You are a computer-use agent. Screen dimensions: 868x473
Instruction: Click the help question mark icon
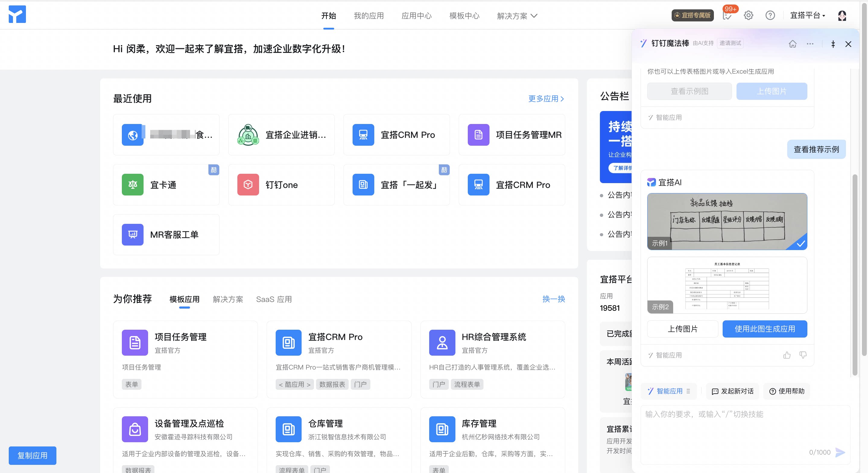click(770, 15)
